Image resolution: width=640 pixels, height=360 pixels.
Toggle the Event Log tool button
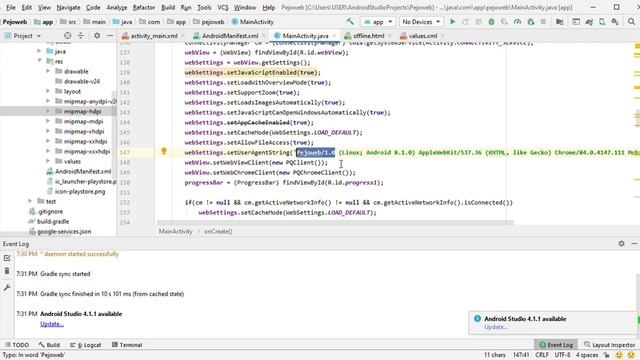tap(556, 345)
